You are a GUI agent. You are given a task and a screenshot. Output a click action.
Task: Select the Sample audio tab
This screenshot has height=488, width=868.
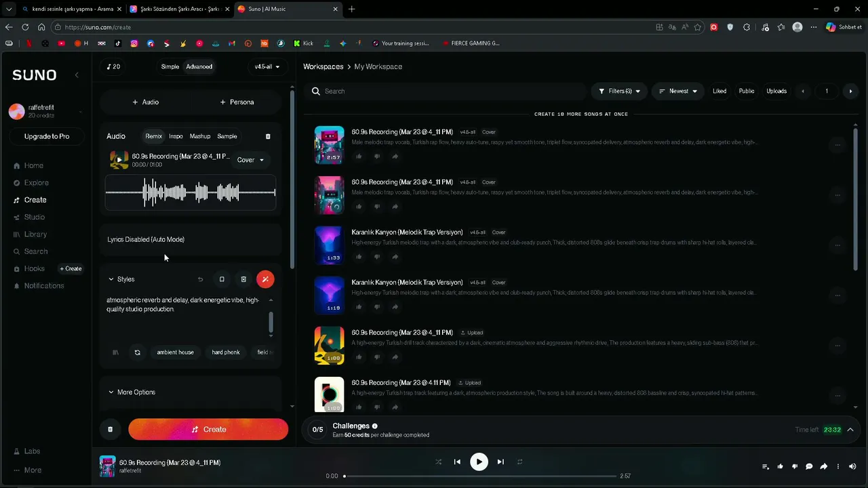click(x=227, y=136)
